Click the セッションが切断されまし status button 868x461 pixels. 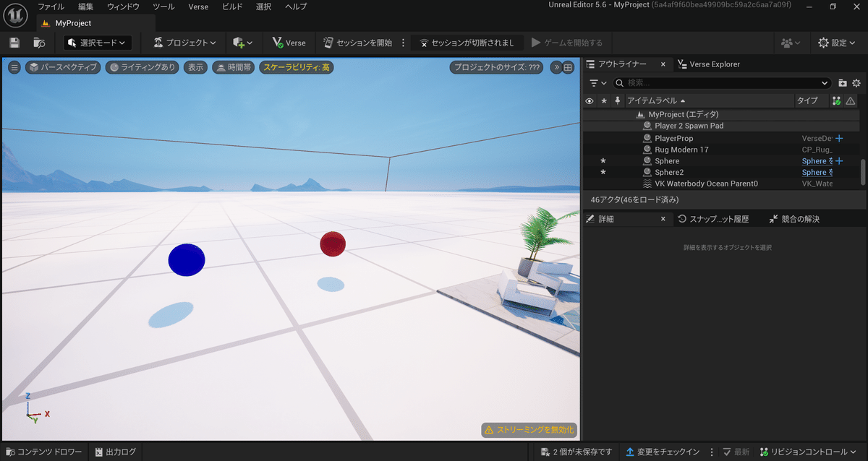(467, 43)
